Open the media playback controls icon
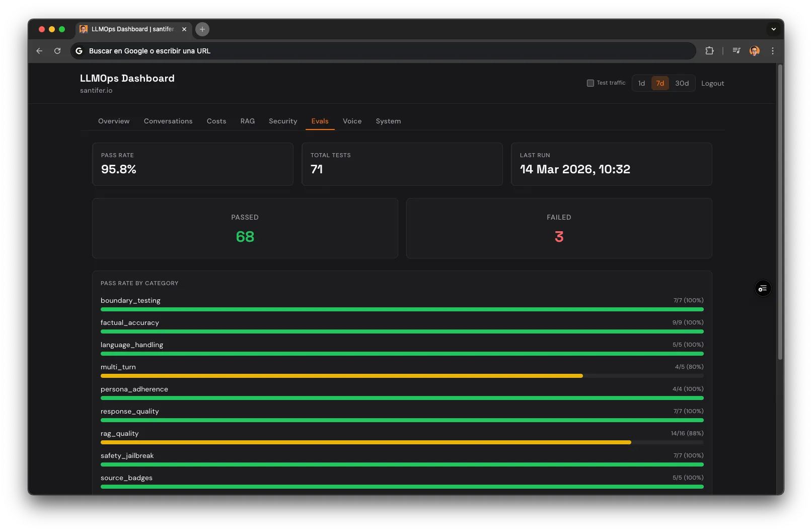The image size is (812, 532). [736, 50]
